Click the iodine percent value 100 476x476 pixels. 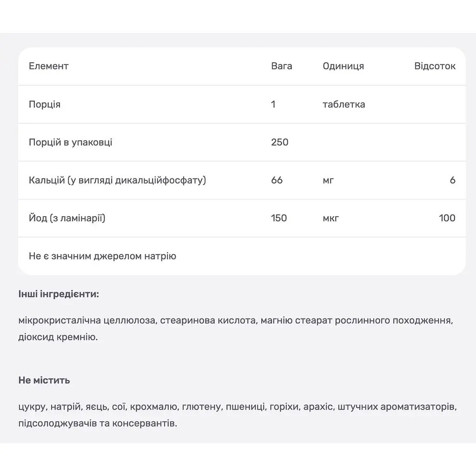[x=447, y=218]
